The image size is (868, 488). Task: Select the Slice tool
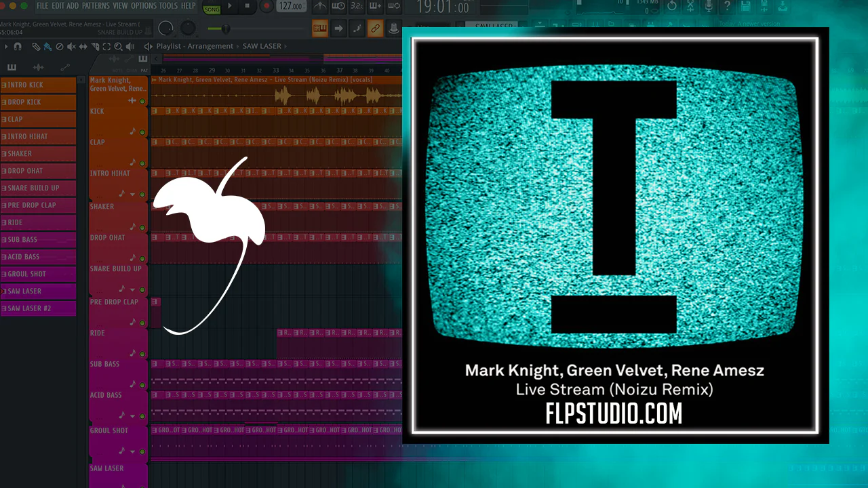pos(95,47)
